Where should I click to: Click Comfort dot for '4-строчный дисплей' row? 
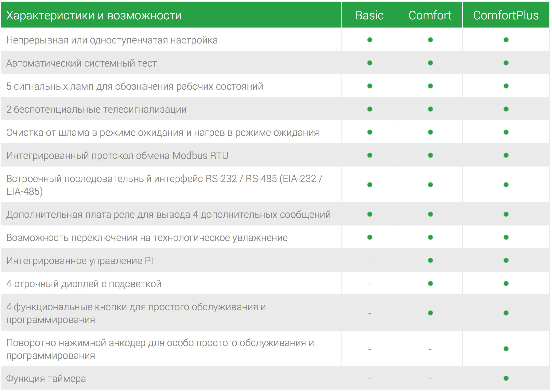[430, 283]
